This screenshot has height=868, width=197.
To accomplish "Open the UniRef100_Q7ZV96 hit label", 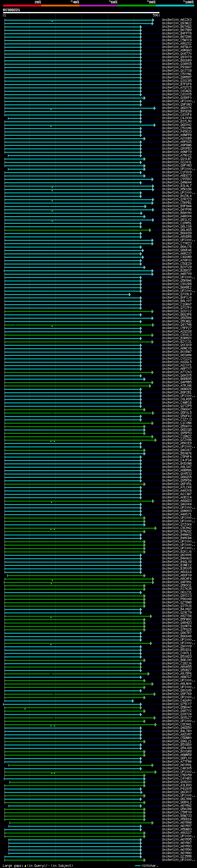I will [x=177, y=440].
